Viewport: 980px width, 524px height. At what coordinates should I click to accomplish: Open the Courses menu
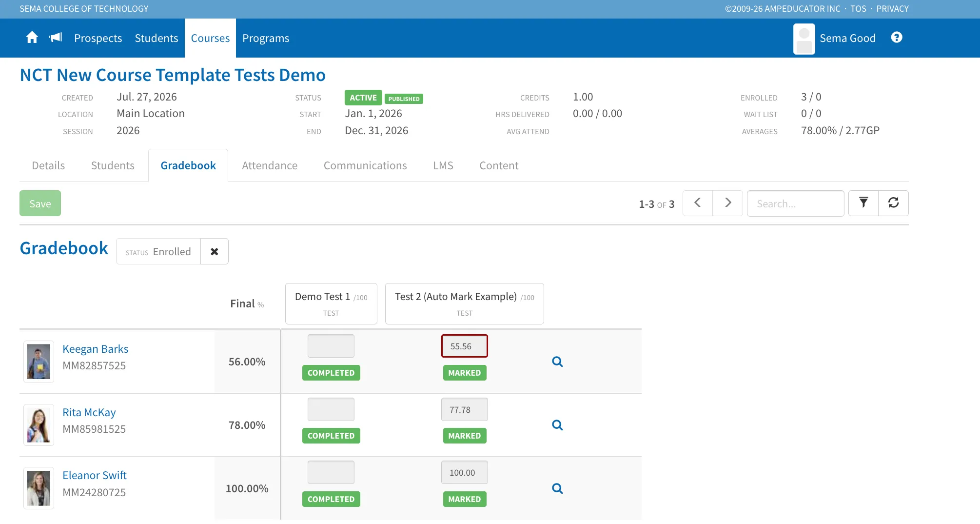(210, 38)
